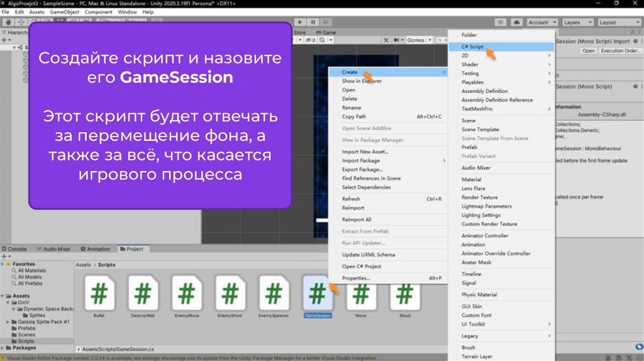
Task: Click the Assets/Scripts/GameSession.cs path text
Action: pyautogui.click(x=118, y=349)
